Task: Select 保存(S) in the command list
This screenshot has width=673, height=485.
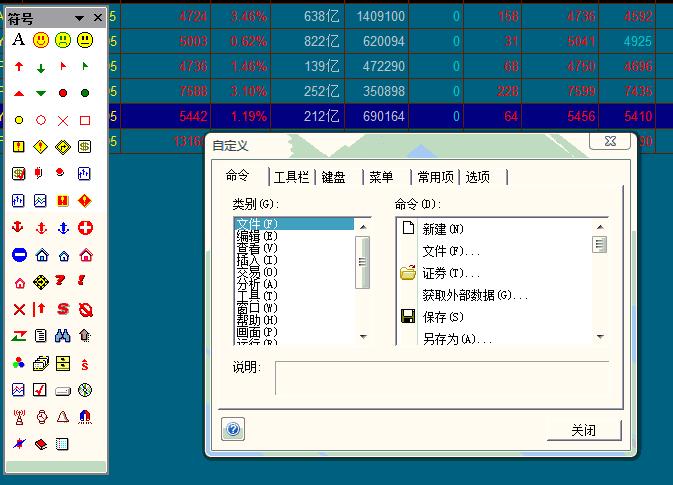Action: 443,317
